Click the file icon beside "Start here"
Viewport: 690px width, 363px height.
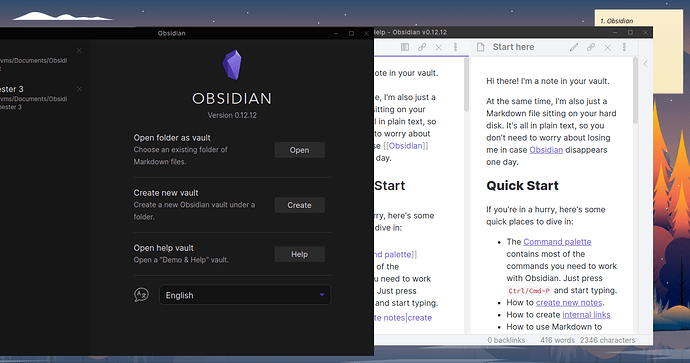(481, 47)
